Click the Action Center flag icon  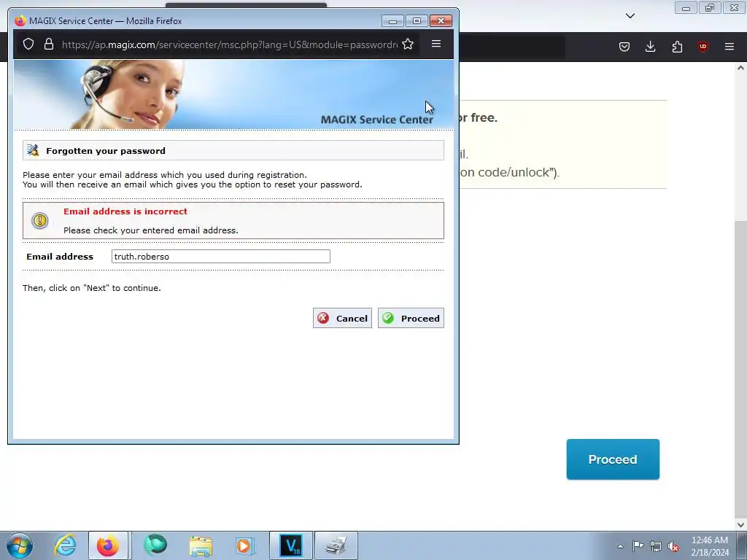(x=638, y=546)
